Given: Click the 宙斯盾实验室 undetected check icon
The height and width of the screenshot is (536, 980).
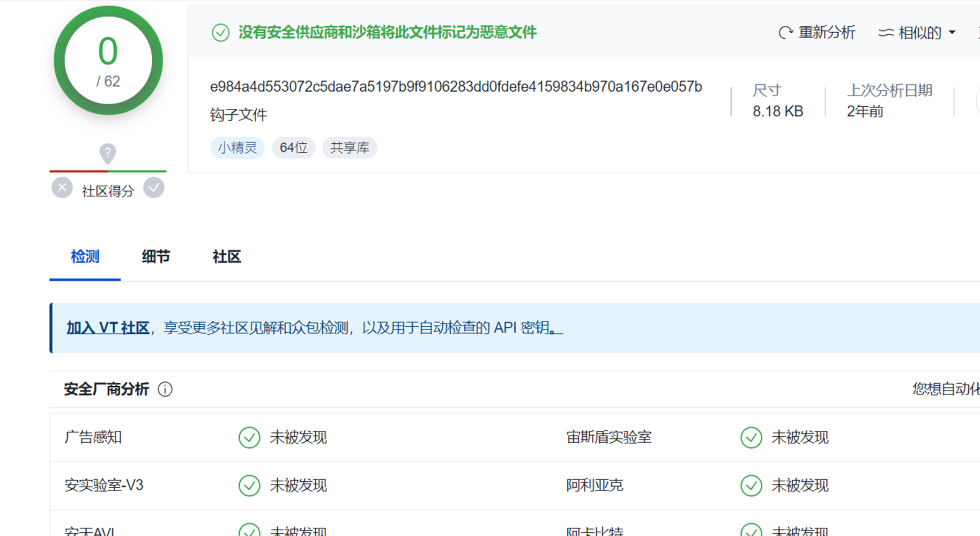Looking at the screenshot, I should tap(751, 437).
